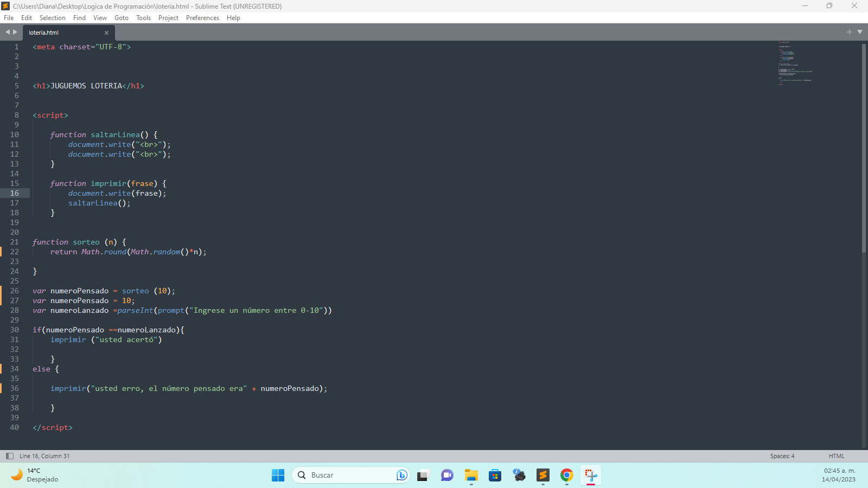
Task: Add a new tab with plus icon
Action: (850, 32)
